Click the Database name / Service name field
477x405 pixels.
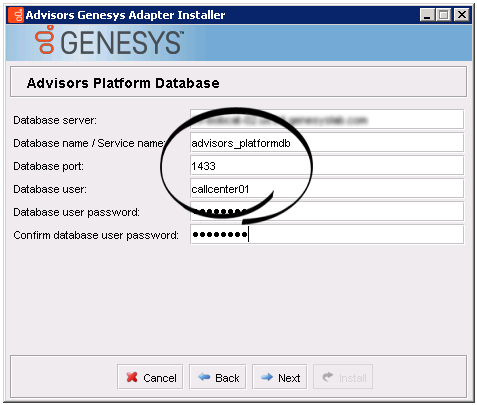click(x=327, y=143)
